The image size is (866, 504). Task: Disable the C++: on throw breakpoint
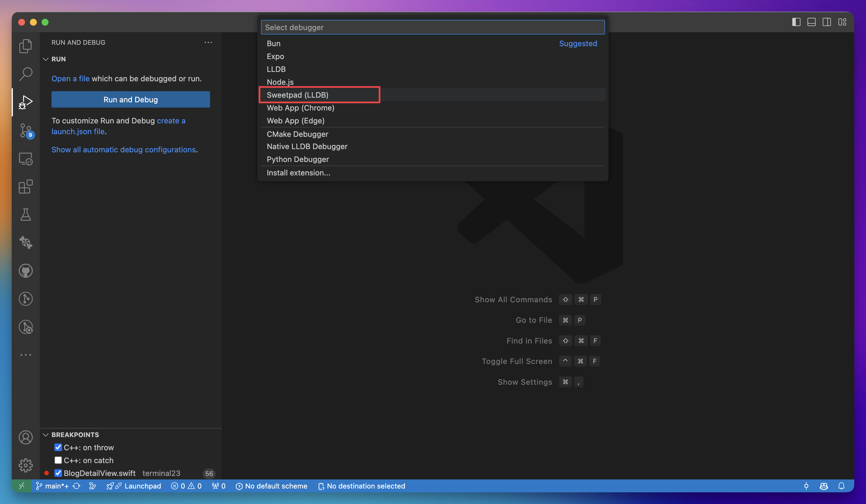[x=58, y=447]
